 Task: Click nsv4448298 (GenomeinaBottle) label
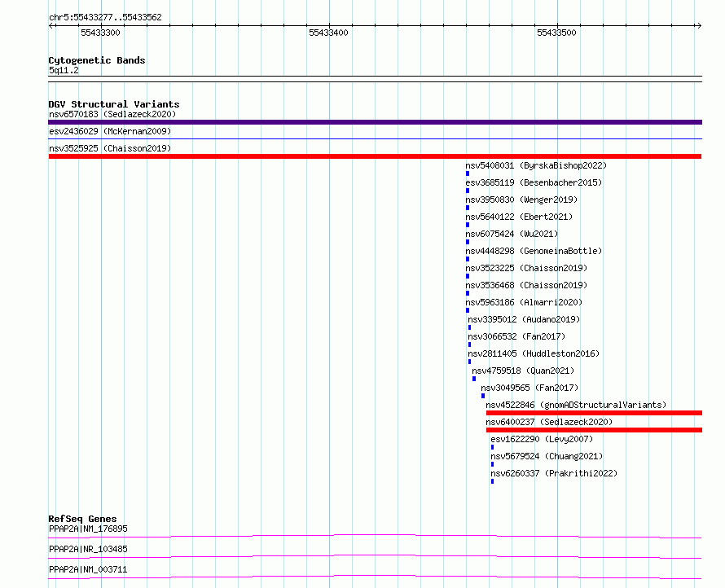click(x=534, y=251)
